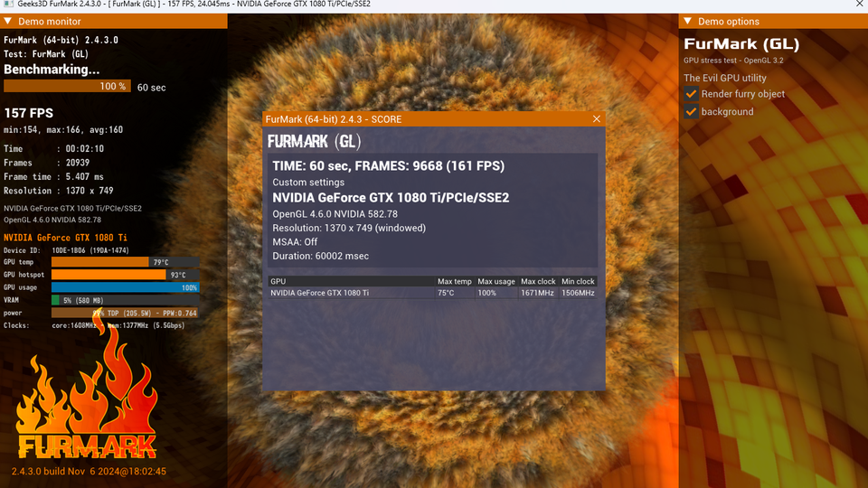Click the Min clock column header
Screen dimensions: 868x488
click(578, 281)
